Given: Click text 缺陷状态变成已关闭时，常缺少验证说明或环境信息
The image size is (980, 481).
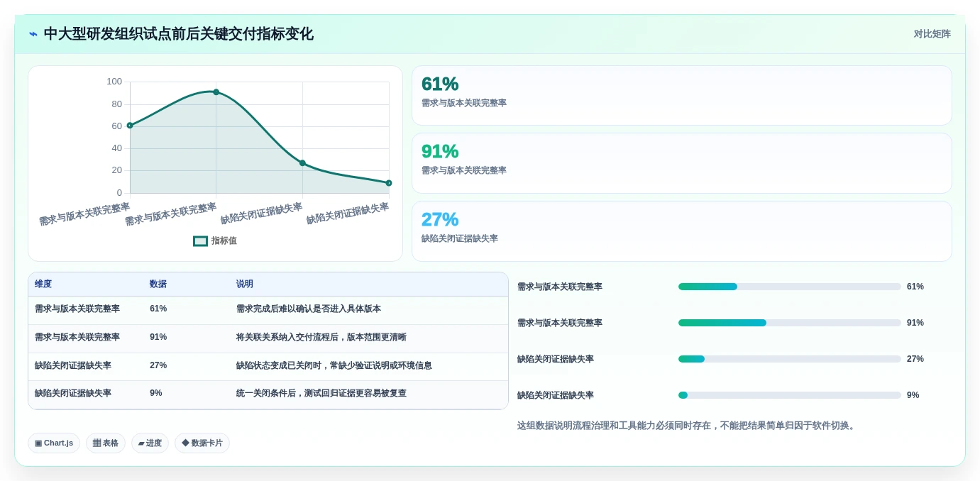Looking at the screenshot, I should tap(334, 365).
